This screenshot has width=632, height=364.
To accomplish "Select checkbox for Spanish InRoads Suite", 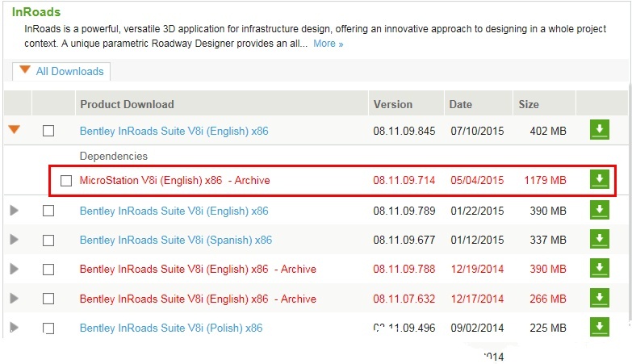I will [48, 241].
